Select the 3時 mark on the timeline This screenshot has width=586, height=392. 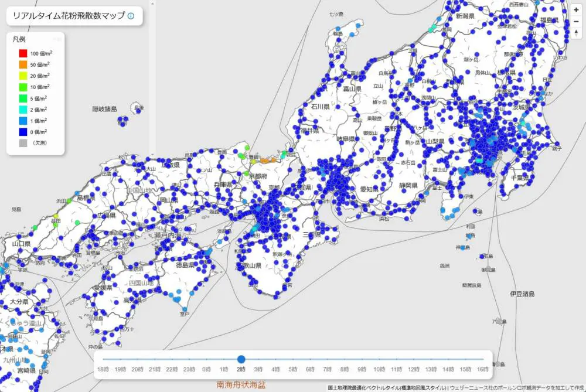pos(258,369)
